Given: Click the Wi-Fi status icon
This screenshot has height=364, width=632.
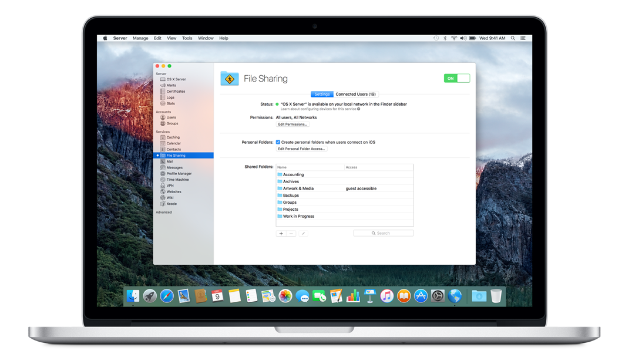Looking at the screenshot, I should (x=454, y=38).
